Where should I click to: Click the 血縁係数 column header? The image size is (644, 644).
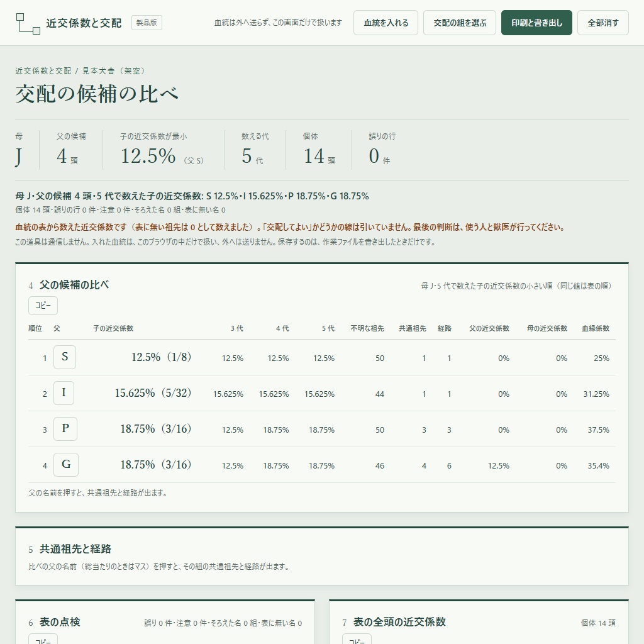pyautogui.click(x=596, y=328)
